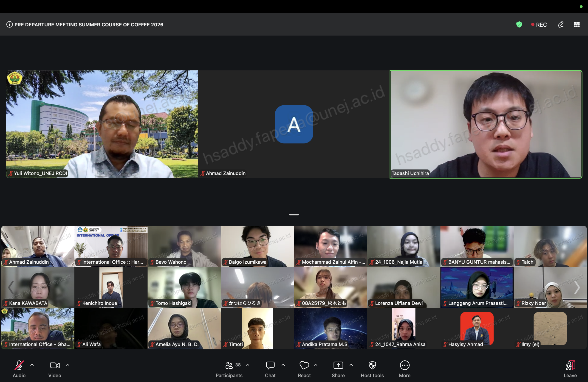Image resolution: width=588 pixels, height=382 pixels.
Task: Open the Chat panel
Action: (x=270, y=369)
